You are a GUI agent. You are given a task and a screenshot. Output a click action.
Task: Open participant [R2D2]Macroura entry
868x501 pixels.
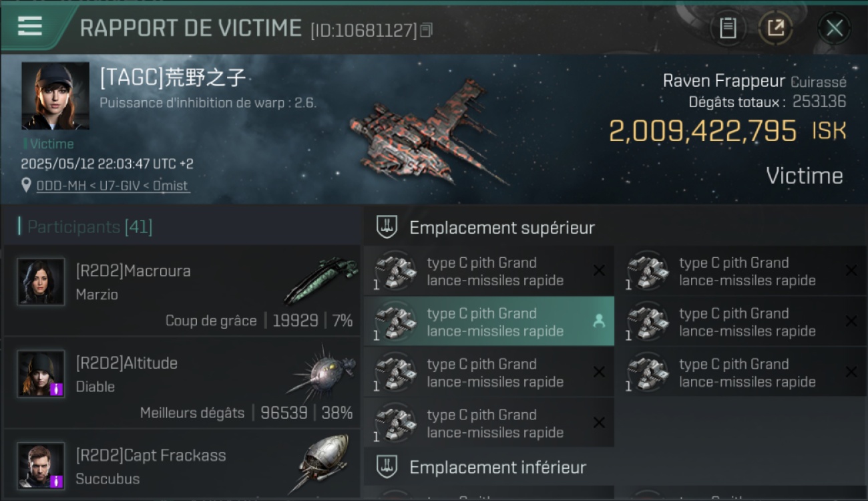click(x=182, y=290)
